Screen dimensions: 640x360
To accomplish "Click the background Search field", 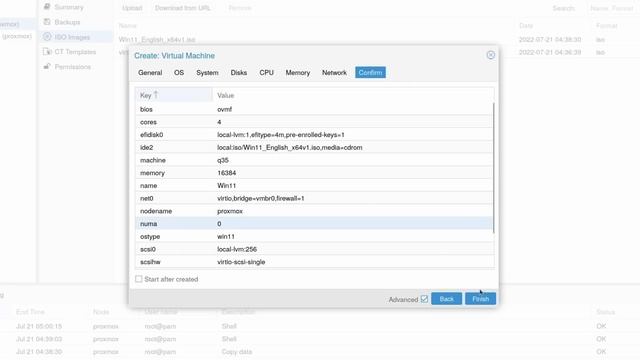I will pos(612,8).
